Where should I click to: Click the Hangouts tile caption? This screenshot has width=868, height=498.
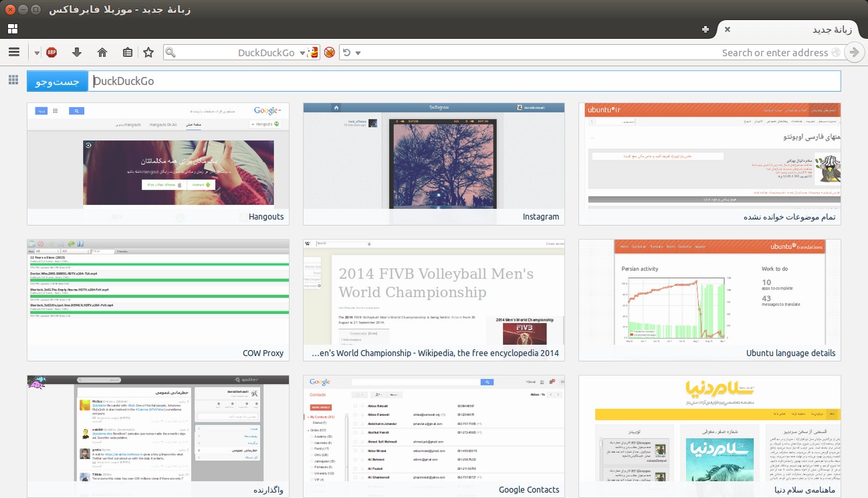coord(266,217)
